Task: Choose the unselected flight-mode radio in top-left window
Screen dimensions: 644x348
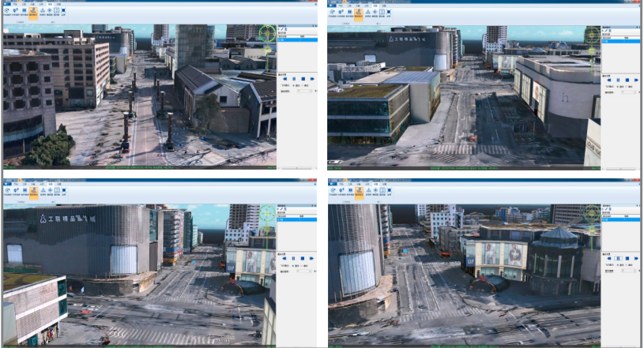Action: coord(303,85)
